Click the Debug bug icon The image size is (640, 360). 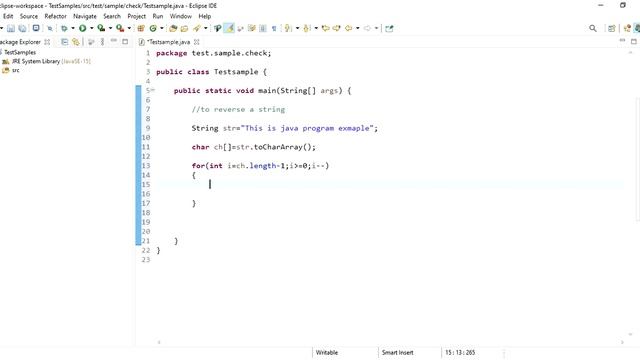[64, 28]
